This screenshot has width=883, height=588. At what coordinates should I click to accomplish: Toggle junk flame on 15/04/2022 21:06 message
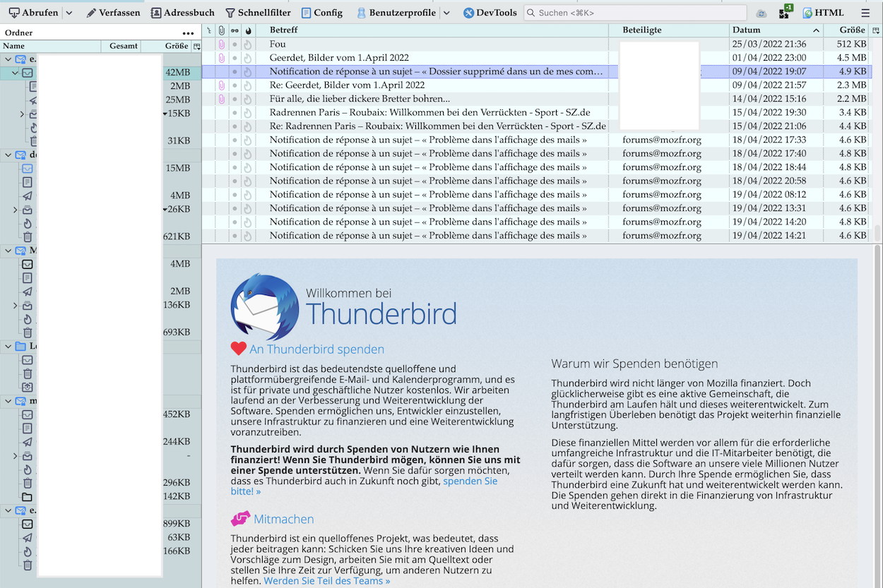248,126
